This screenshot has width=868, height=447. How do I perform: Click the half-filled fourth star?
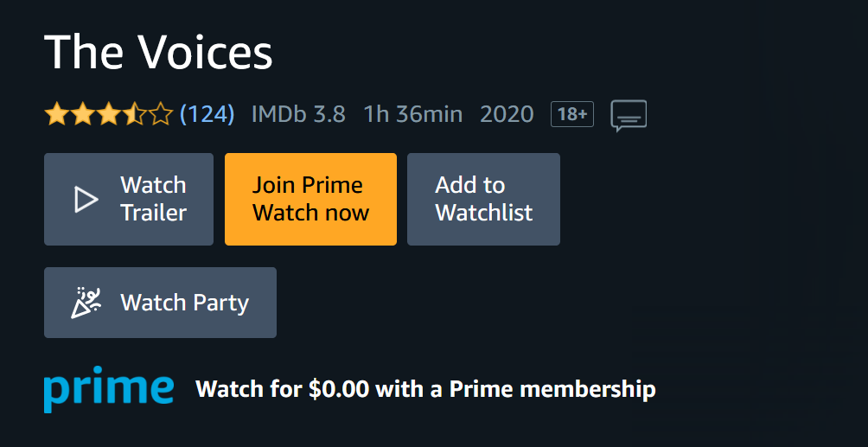point(135,114)
